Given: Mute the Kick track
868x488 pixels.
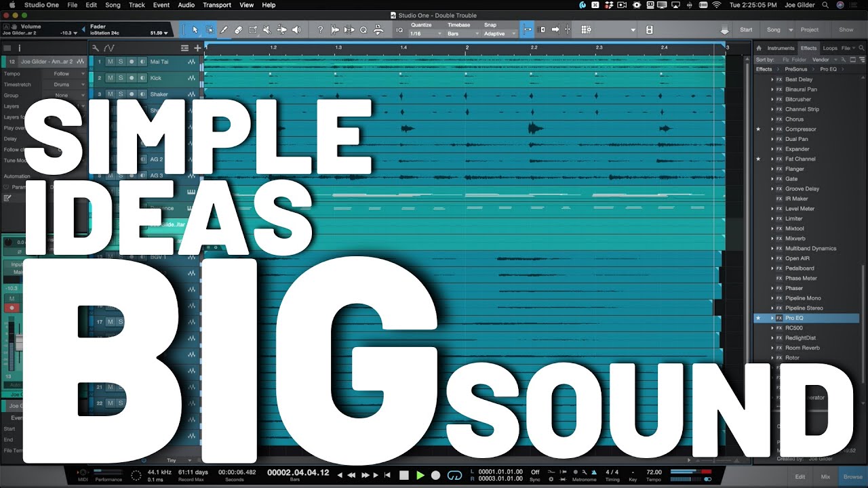Looking at the screenshot, I should (110, 78).
